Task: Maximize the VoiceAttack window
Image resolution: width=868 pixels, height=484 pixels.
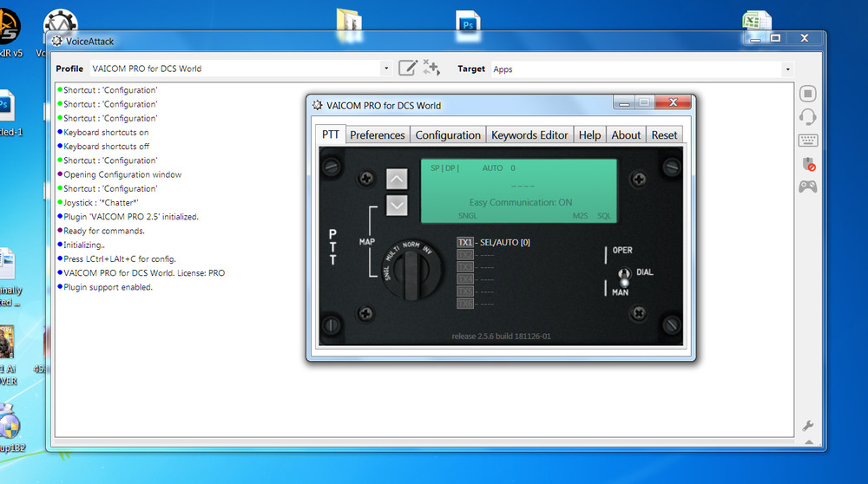Action: point(775,38)
